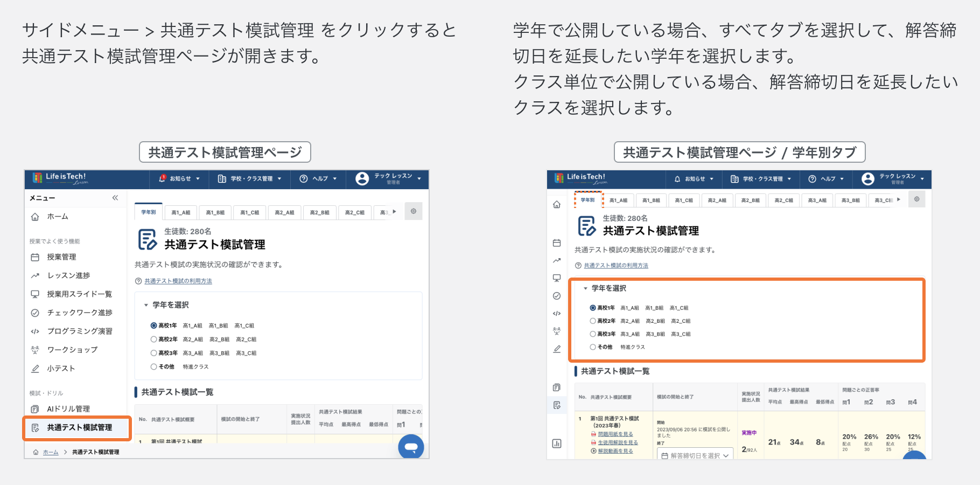
Task: Select その他 radio in left screenshot
Action: point(153,366)
